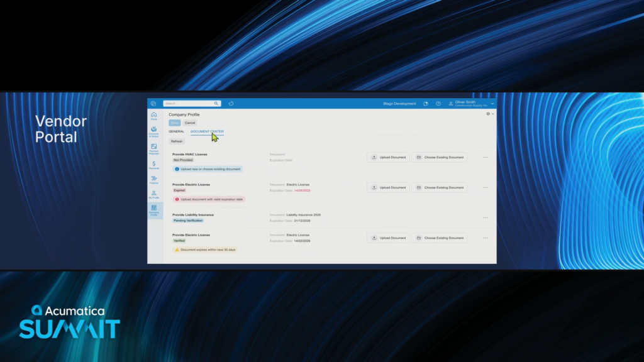Open Home from the sidebar
The width and height of the screenshot is (644, 362).
pos(154,116)
